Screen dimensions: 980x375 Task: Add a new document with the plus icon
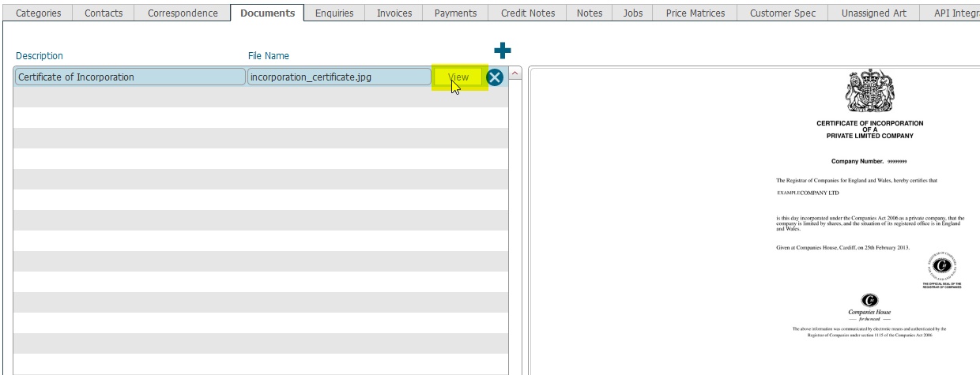(x=502, y=51)
